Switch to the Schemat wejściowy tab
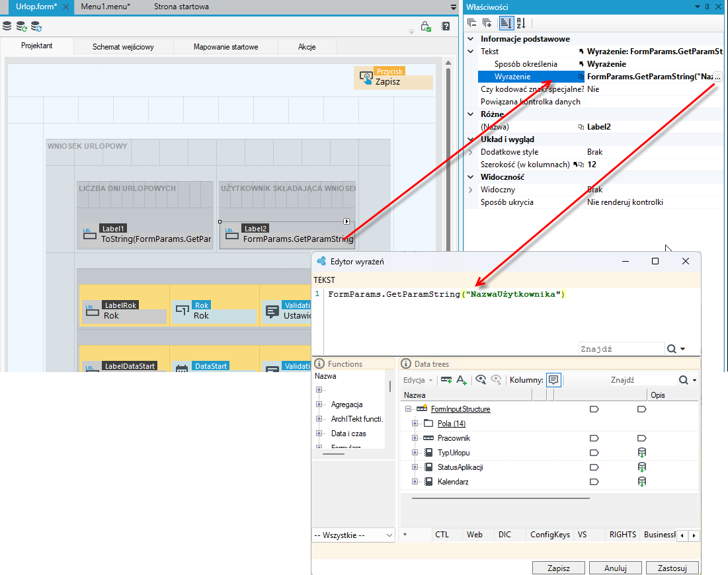The image size is (728, 575). tap(123, 47)
